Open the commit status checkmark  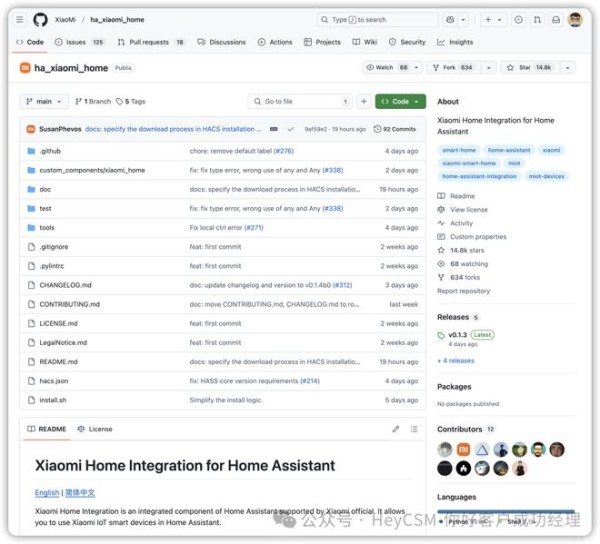pyautogui.click(x=290, y=129)
